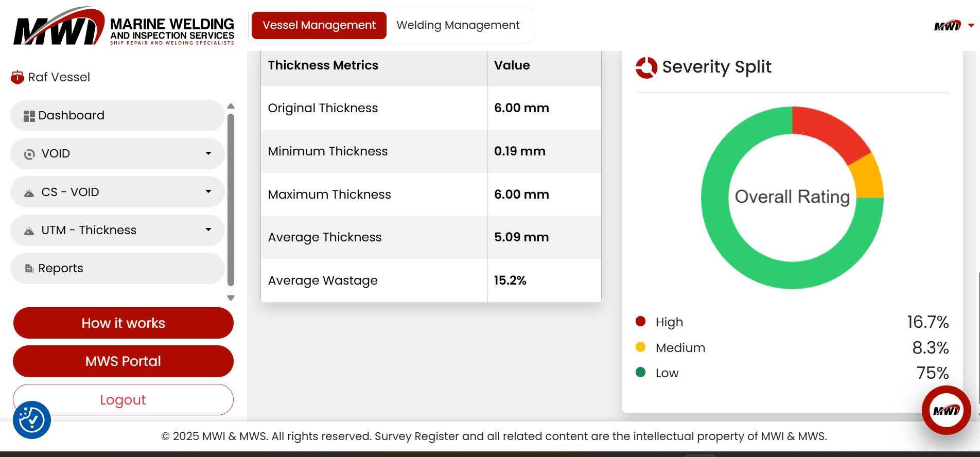
Task: Click the 16.7% High percentage
Action: point(927,322)
